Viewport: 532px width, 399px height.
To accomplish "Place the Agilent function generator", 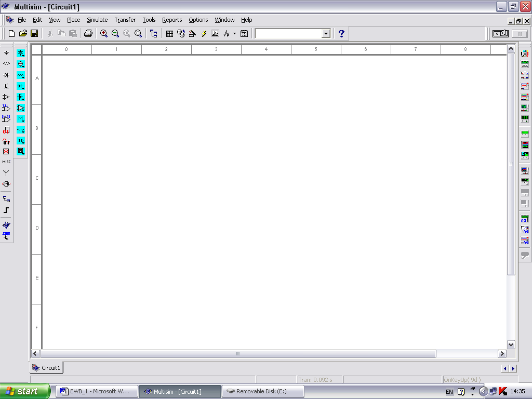I will tap(525, 219).
